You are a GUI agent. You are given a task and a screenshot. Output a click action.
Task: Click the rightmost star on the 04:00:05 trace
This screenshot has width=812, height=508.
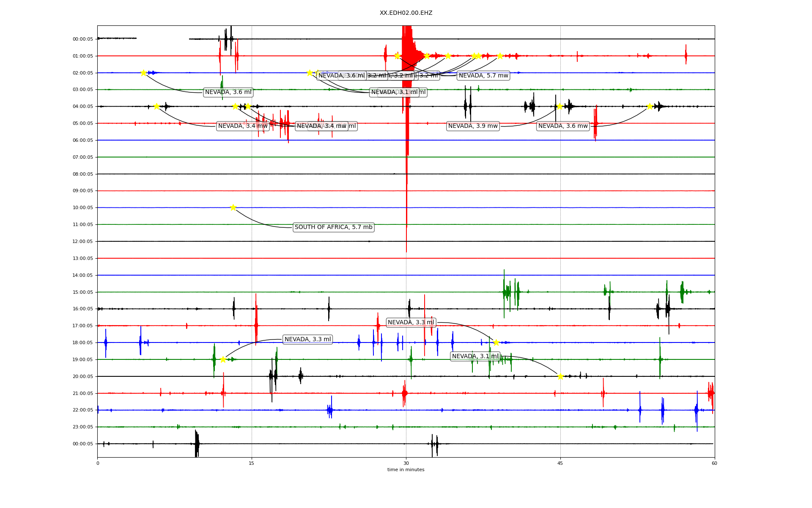pyautogui.click(x=650, y=106)
